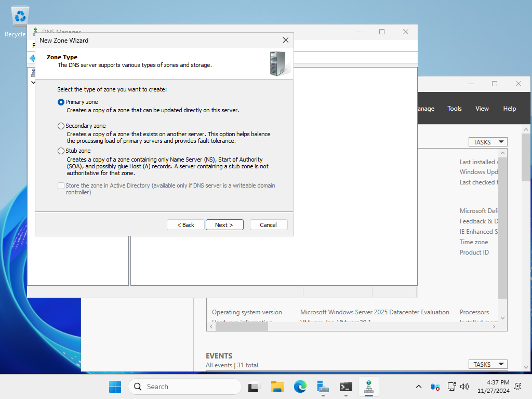The height and width of the screenshot is (399, 532).
Task: Open the View menu in Server Manager
Action: [482, 109]
